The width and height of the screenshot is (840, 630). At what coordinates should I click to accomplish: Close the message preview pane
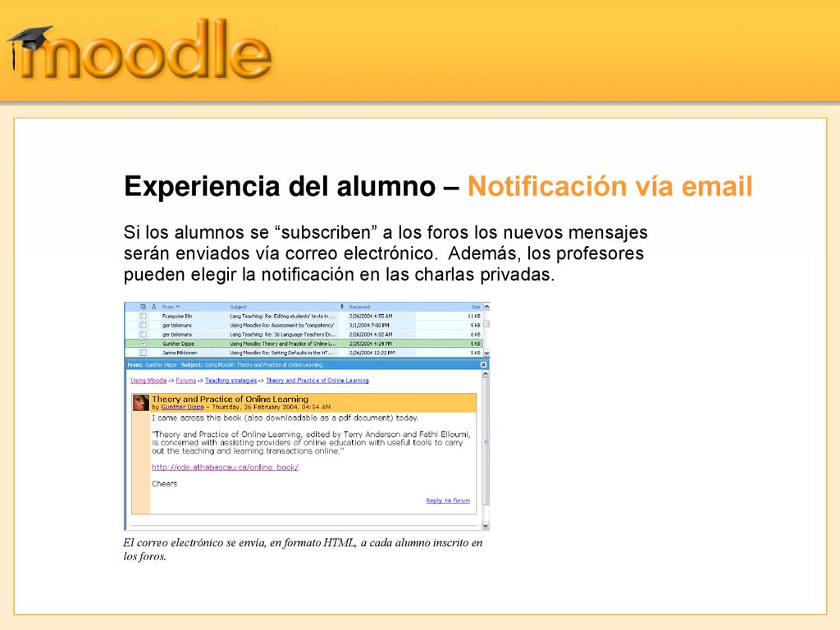[483, 364]
